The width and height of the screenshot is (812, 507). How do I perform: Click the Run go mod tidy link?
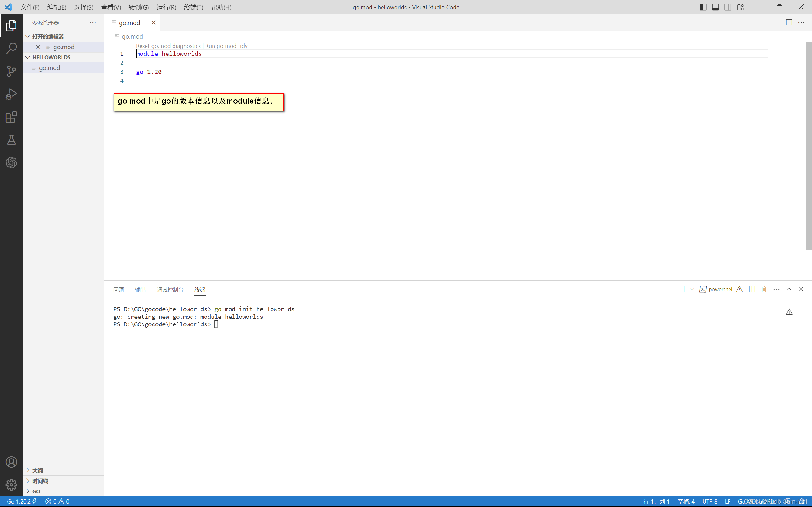tap(226, 46)
